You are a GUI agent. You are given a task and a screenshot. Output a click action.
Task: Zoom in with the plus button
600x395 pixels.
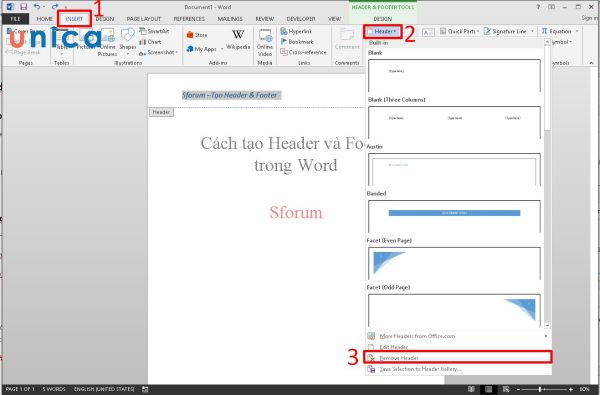(571, 389)
